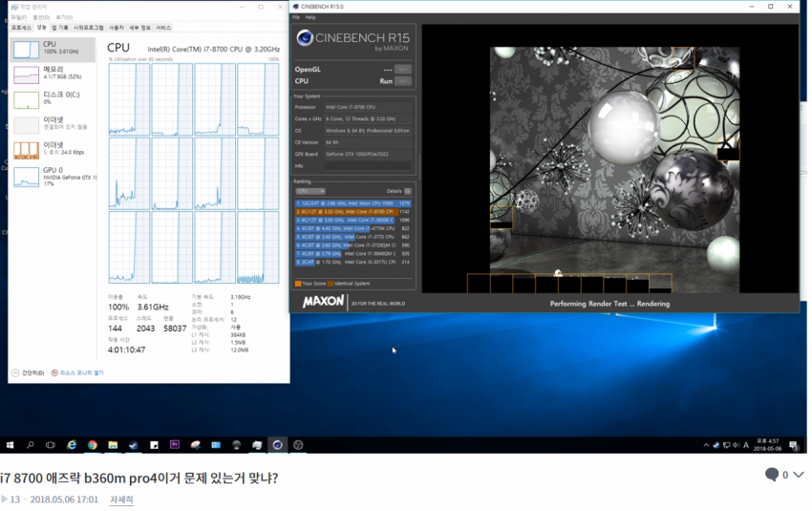Screen dimensions: 812x511
Task: Open Steam from taskbar
Action: pos(134,445)
